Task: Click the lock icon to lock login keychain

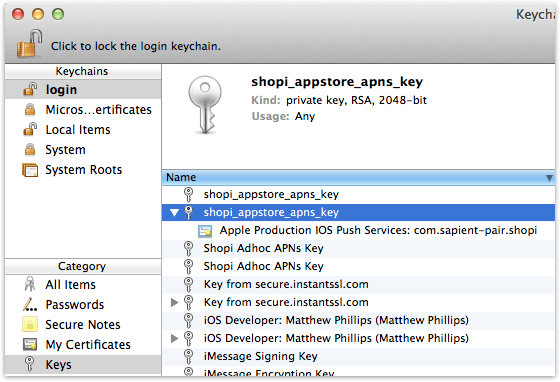Action: tap(29, 44)
